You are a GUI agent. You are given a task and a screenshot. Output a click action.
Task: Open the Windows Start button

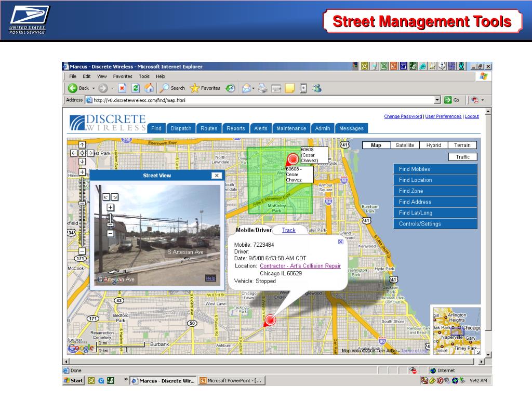click(x=74, y=381)
